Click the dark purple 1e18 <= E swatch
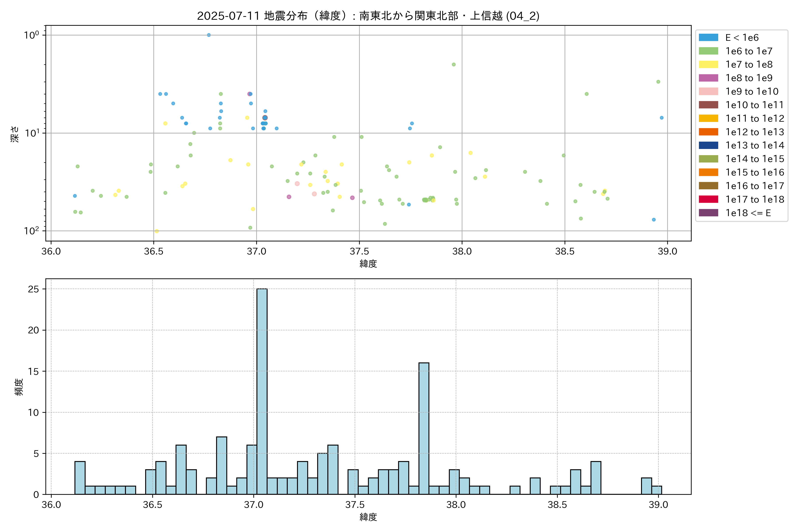 [708, 213]
